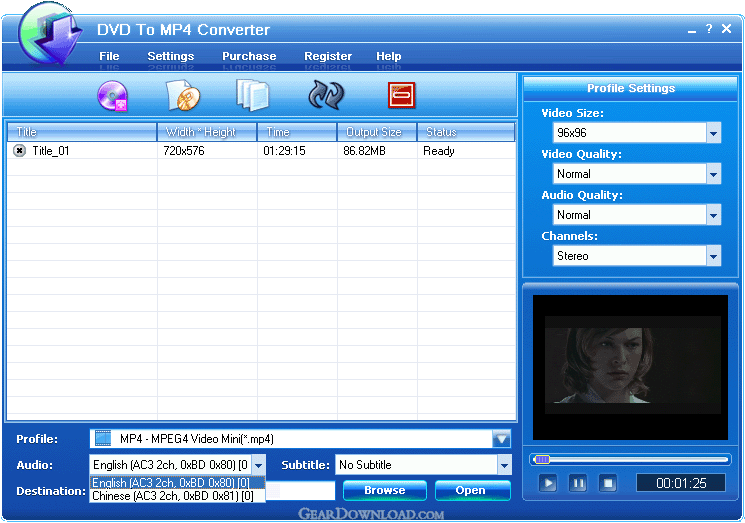Screen dimensions: 745x523
Task: Play the preview video
Action: click(548, 484)
